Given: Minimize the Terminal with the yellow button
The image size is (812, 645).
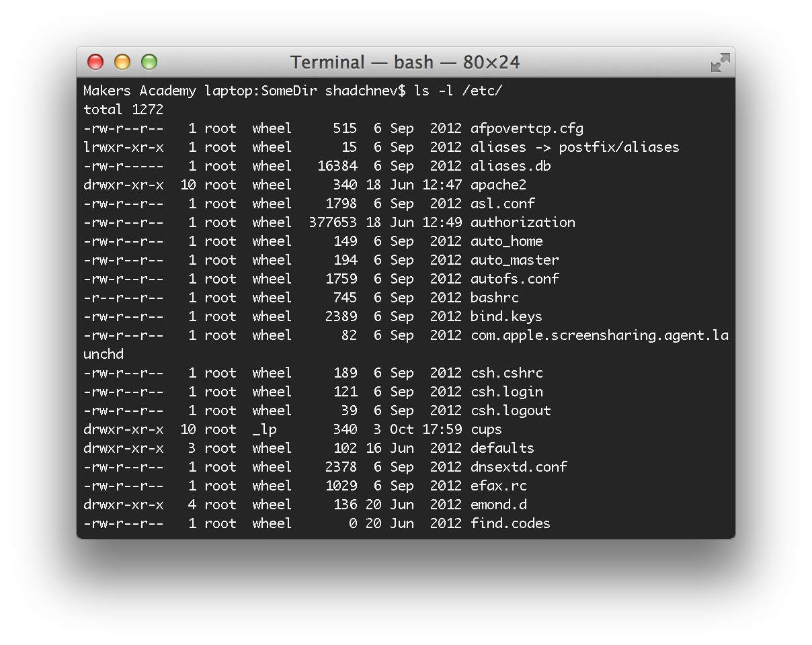Looking at the screenshot, I should pyautogui.click(x=122, y=62).
